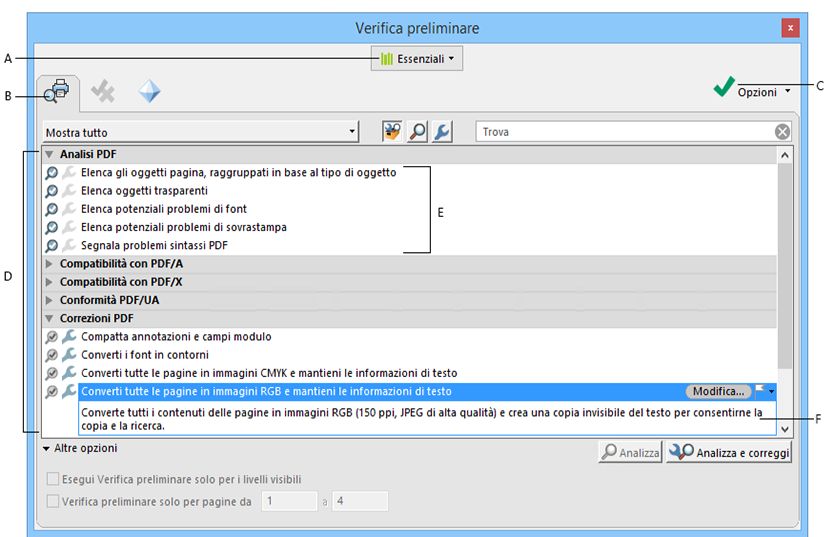Select the single checks magnifier toolbar icon
This screenshot has width=834, height=537.
pyautogui.click(x=418, y=131)
